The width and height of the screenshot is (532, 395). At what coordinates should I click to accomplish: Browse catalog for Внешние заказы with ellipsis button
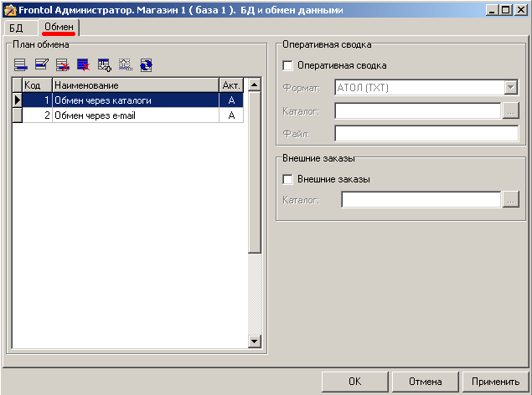coord(510,200)
